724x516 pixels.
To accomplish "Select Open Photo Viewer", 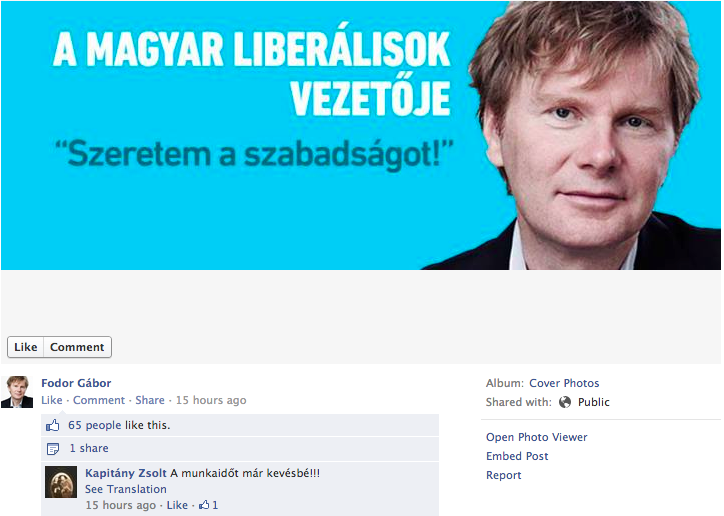I will coord(537,437).
